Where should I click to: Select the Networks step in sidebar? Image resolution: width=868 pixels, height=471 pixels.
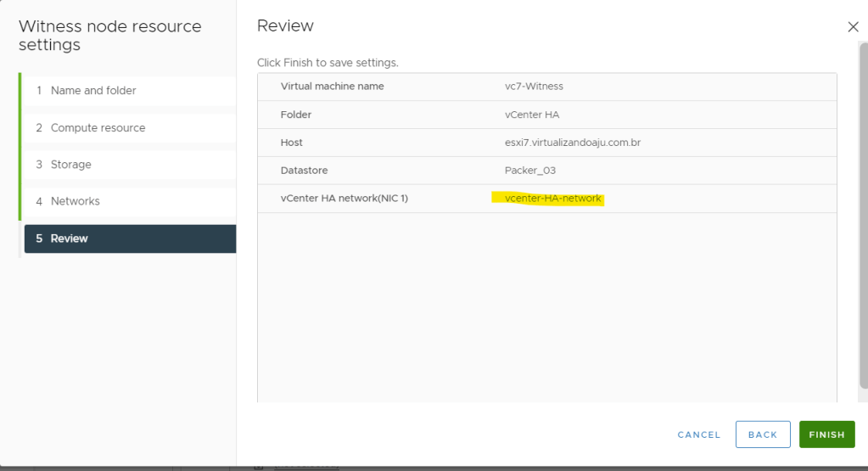(75, 201)
